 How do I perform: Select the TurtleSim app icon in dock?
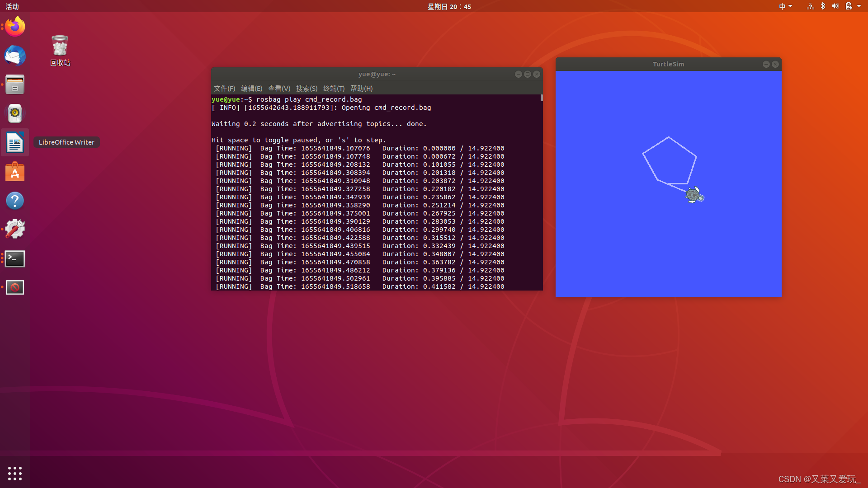pyautogui.click(x=15, y=287)
